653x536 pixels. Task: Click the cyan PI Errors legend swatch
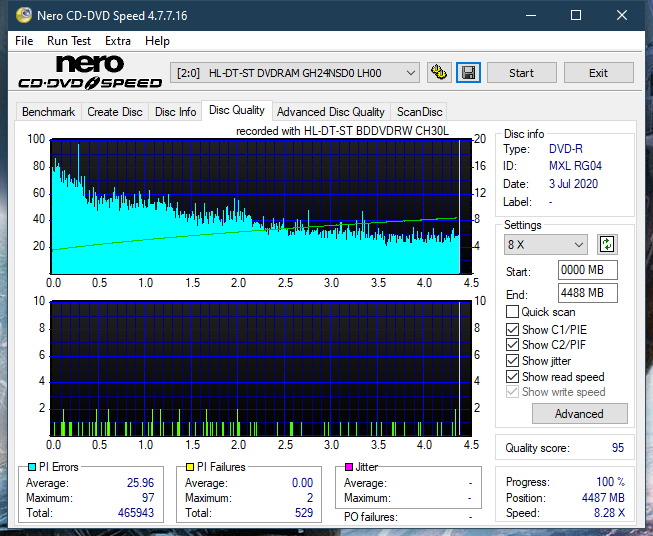[32, 467]
